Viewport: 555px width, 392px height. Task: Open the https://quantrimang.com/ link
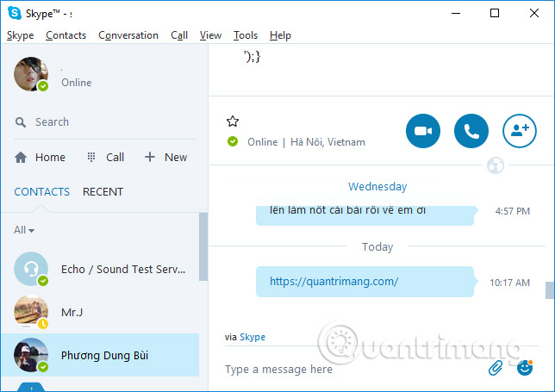click(334, 281)
